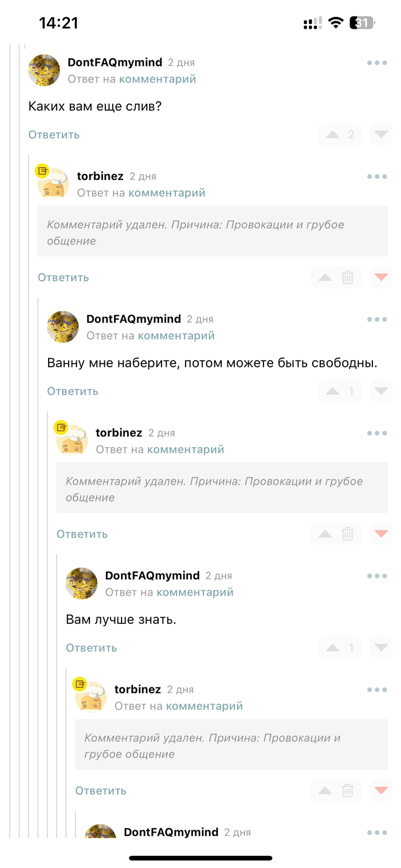Open three-dot menu on second torbinez comment

[x=377, y=433]
